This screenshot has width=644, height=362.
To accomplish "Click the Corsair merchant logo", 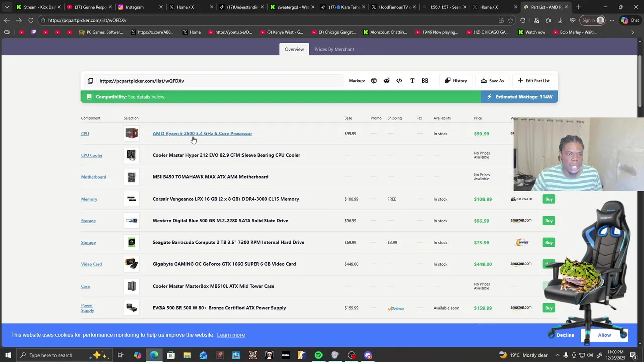I will click(521, 199).
